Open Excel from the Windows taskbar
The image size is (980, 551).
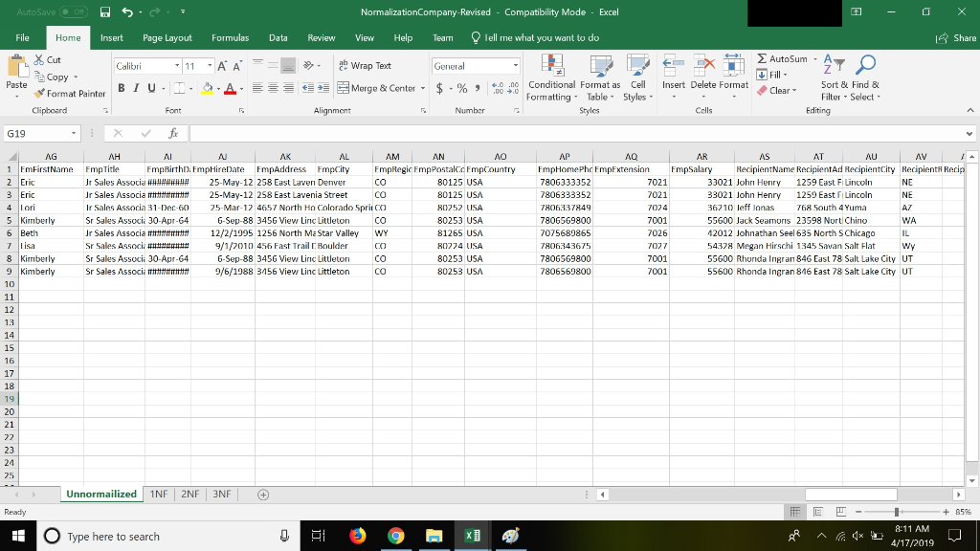472,536
